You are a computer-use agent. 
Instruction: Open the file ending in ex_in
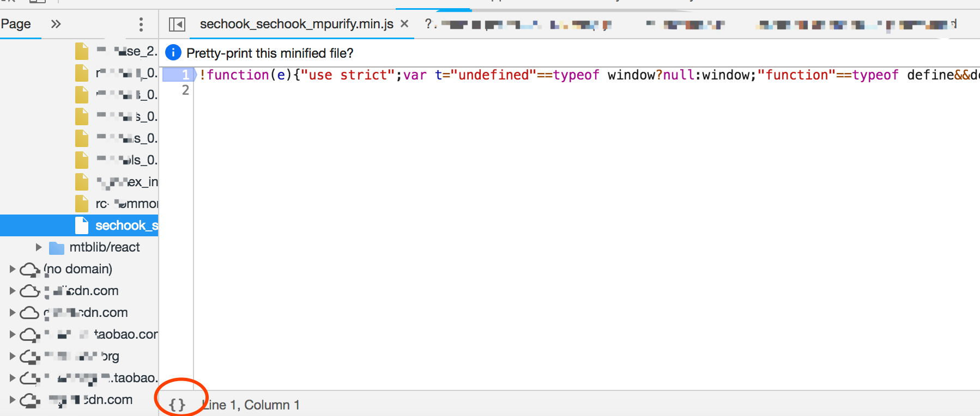79,182
